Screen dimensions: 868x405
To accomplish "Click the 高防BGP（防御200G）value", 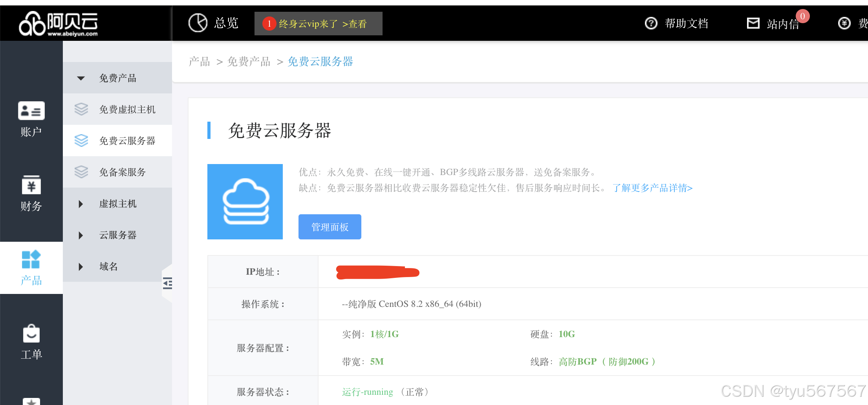I will [607, 361].
